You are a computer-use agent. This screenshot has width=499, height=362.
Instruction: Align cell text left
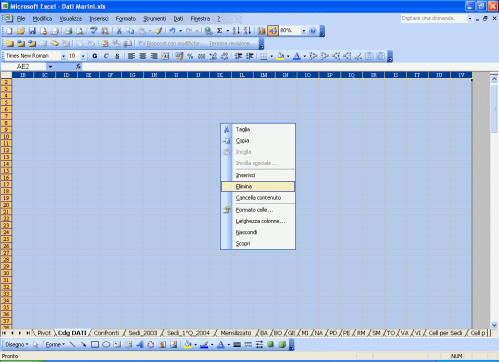pyautogui.click(x=131, y=56)
